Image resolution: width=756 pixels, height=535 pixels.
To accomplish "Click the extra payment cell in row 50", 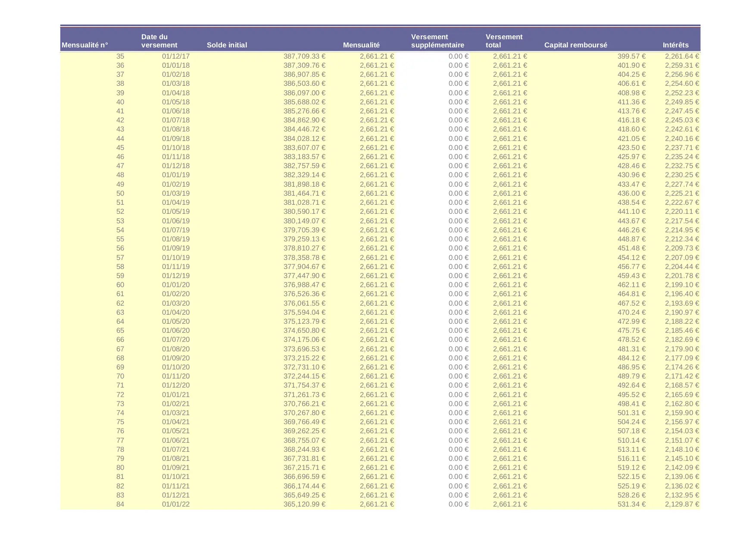I will point(458,193).
